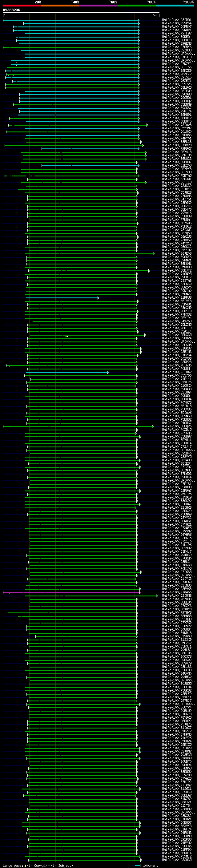Click the cyan ~100% identity color segment
197x868 pixels.
coord(175,6)
